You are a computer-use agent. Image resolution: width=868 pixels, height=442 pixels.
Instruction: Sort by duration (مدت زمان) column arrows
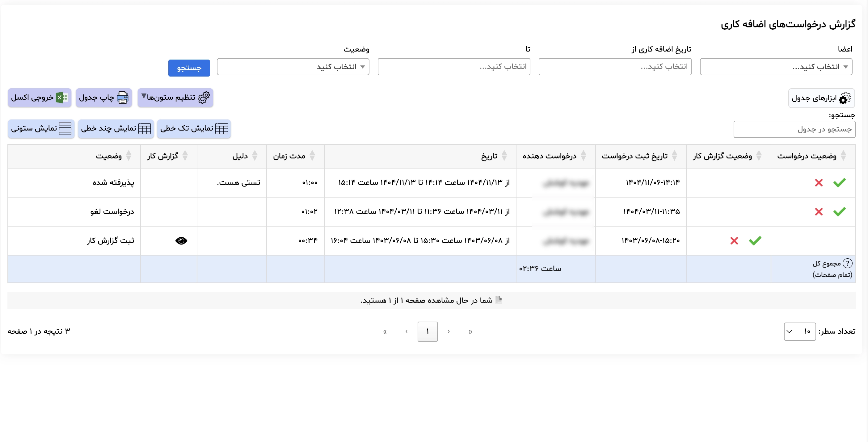click(312, 156)
